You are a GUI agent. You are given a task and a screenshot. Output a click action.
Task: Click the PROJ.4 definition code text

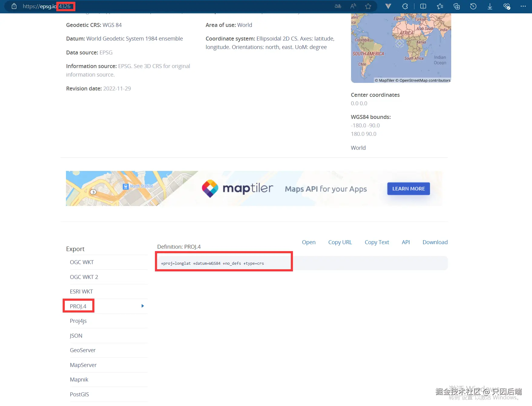pyautogui.click(x=212, y=264)
